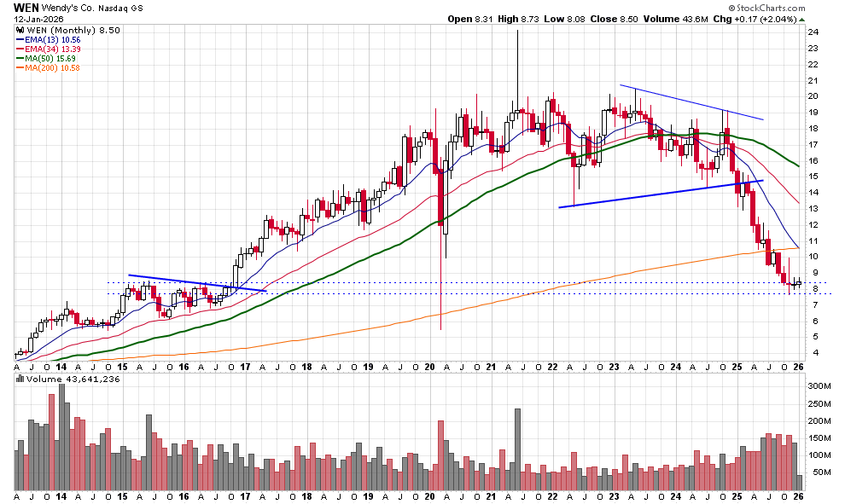Select the 12-Jan-2026 date label
The width and height of the screenshot is (845, 504).
(x=40, y=18)
